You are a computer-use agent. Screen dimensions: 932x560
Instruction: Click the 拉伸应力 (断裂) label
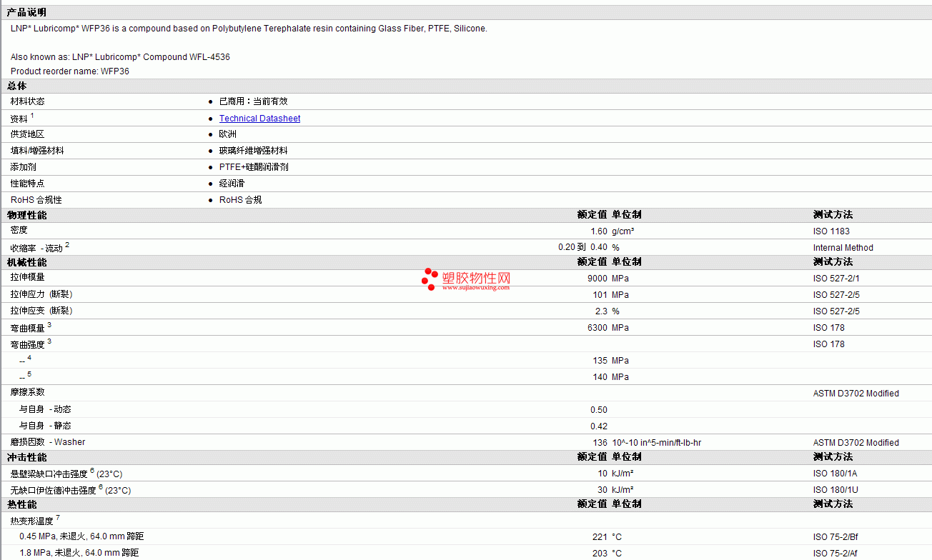pos(41,294)
